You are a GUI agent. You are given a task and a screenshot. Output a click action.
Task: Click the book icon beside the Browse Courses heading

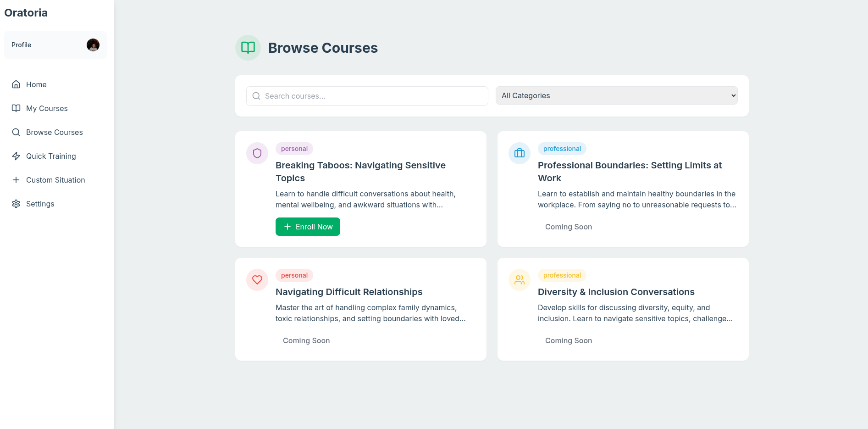248,47
